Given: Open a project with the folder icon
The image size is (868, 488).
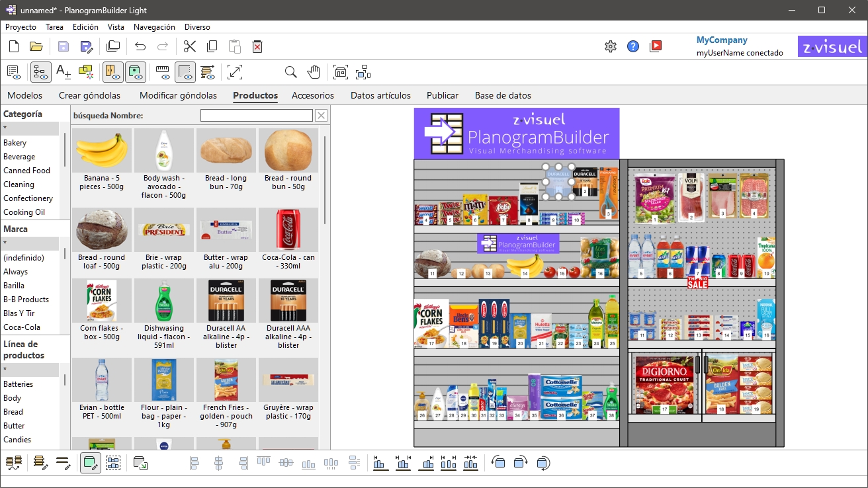Looking at the screenshot, I should click(36, 46).
